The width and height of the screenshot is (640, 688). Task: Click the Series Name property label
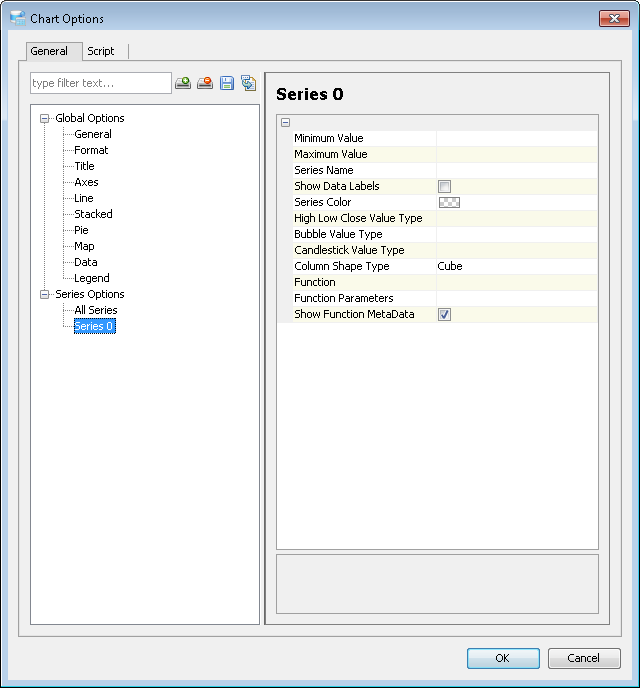324,170
